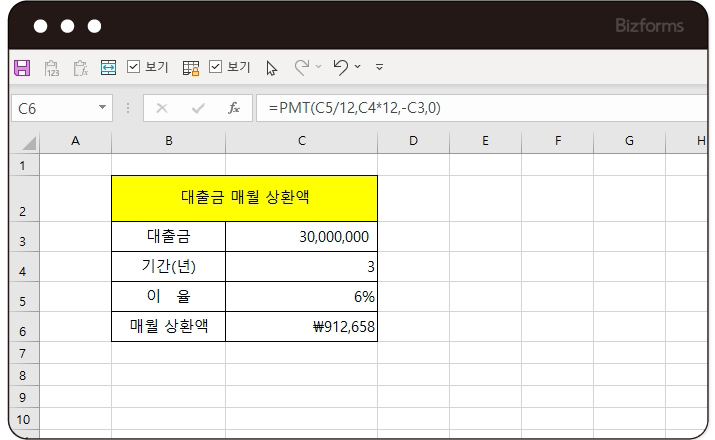
Task: Click the fit column width icon
Action: 108,67
